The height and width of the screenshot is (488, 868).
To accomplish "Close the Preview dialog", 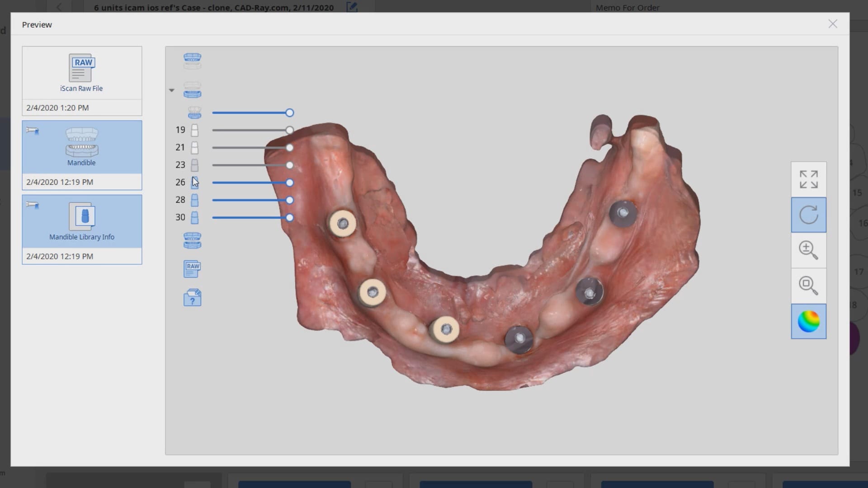I will click(832, 24).
